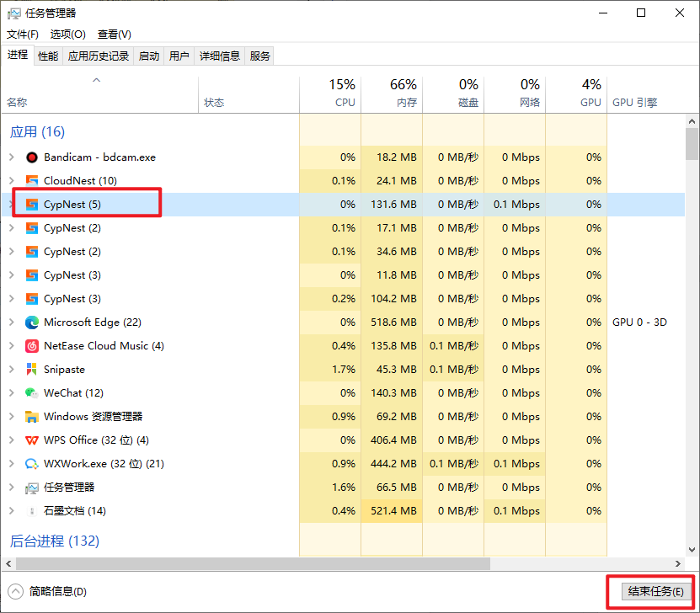Select the 应用 (16) group heading

[38, 132]
